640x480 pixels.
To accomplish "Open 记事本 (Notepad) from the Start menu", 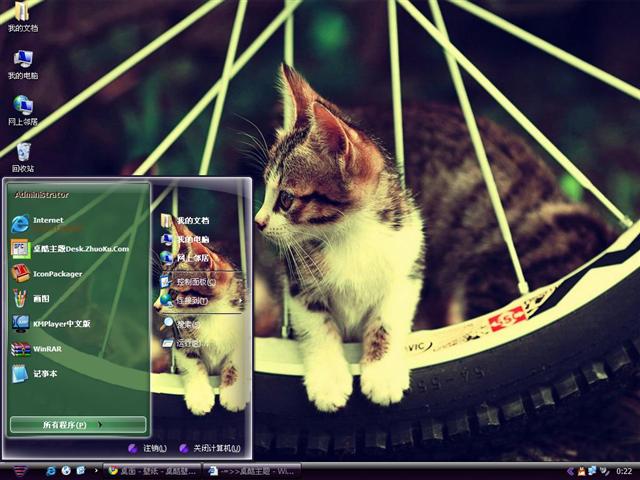I will coord(34,373).
